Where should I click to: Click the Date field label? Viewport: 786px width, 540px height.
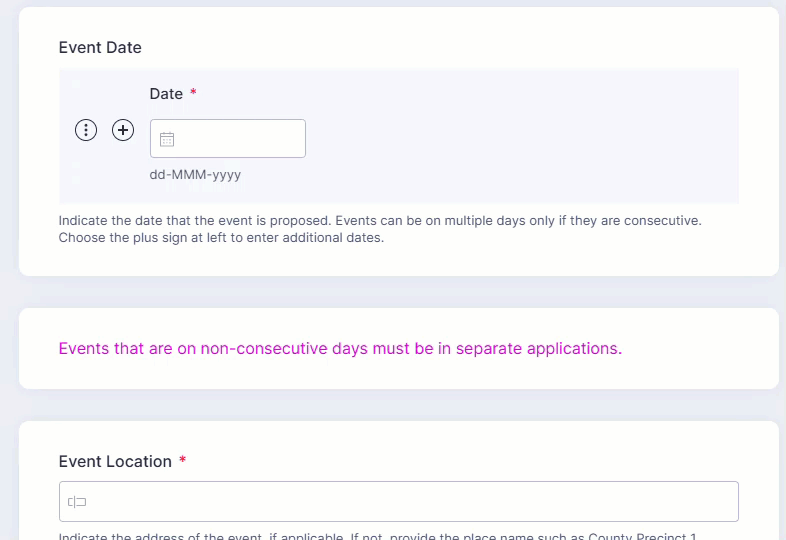coord(166,94)
